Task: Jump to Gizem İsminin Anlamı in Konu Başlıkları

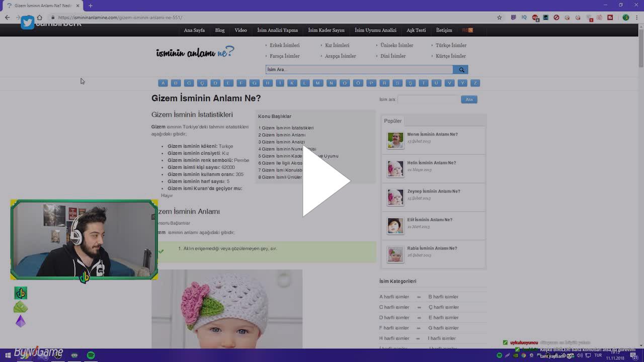Action: pos(283,135)
